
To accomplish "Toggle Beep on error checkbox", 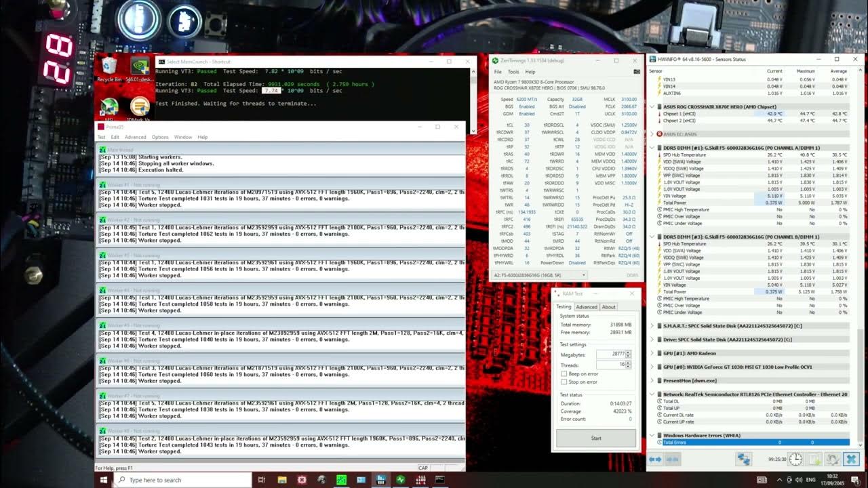I will 564,373.
